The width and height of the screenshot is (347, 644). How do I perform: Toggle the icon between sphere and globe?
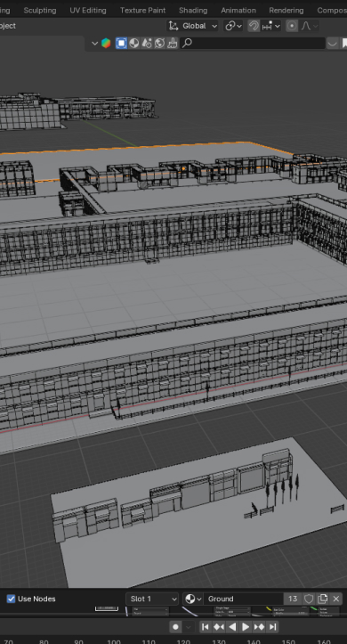[x=147, y=43]
